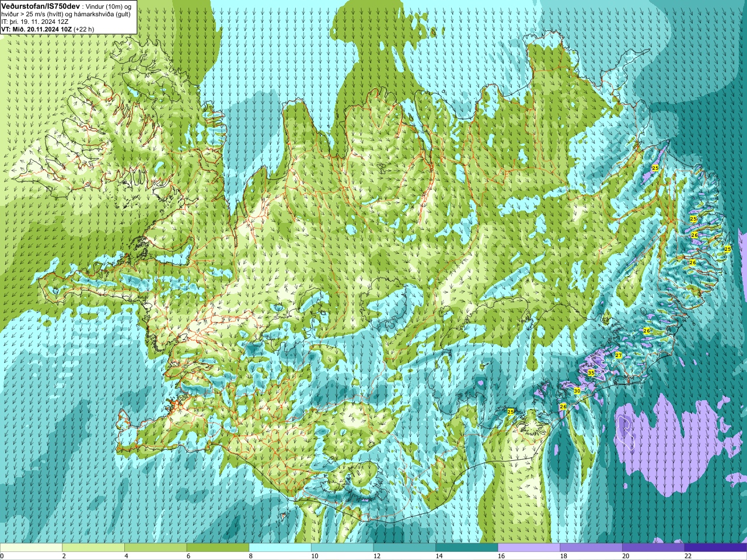Image resolution: width=747 pixels, height=560 pixels.
Task: Click the legend tick label "22"
Action: [x=688, y=556]
